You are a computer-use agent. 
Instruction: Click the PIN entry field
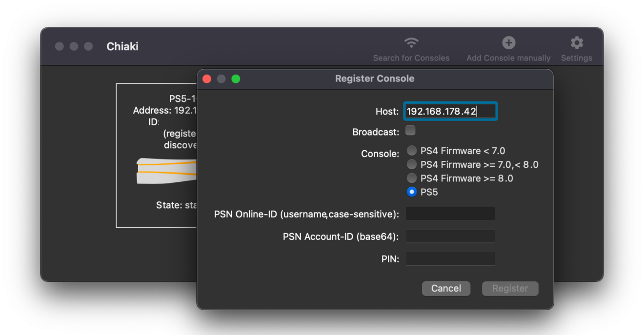450,259
